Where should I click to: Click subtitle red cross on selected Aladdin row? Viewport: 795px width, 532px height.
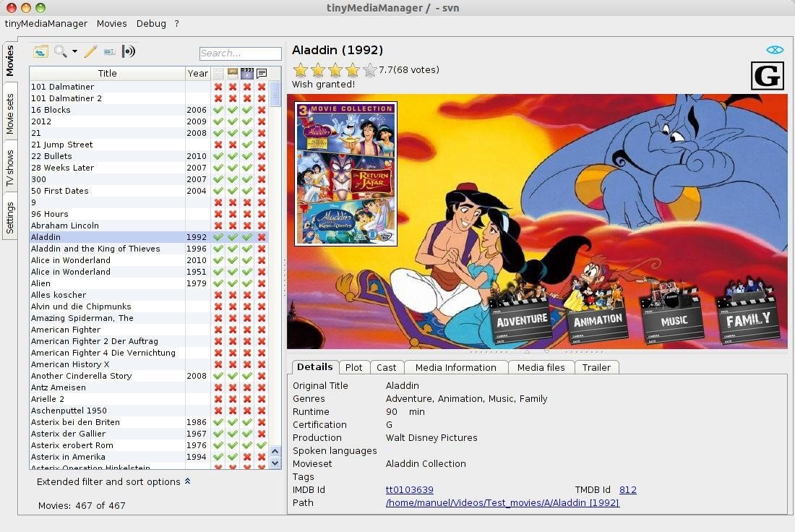262,237
